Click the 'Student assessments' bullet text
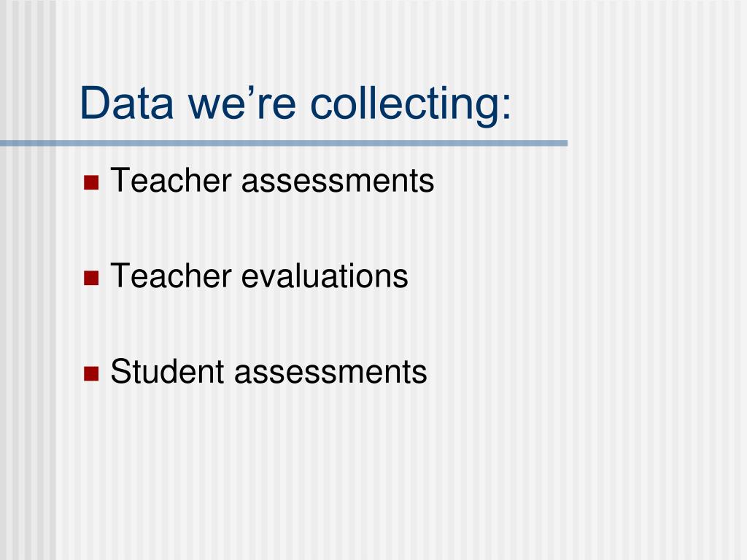 (268, 372)
